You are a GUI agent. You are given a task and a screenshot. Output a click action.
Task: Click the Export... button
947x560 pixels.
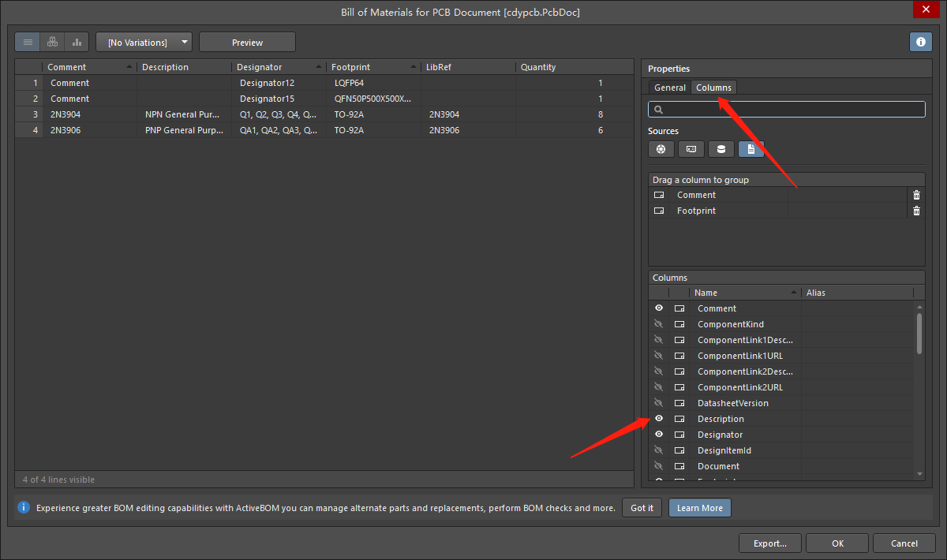(770, 543)
